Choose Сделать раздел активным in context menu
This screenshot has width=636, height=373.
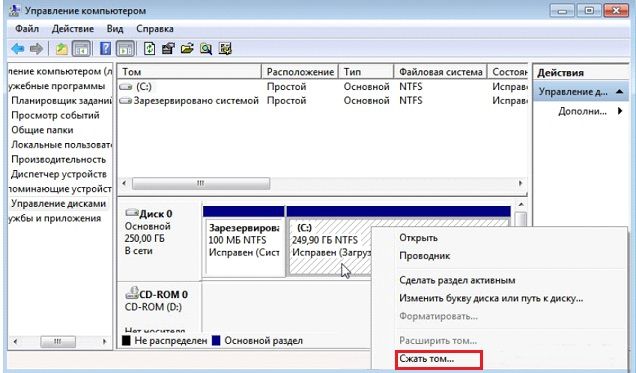coord(457,280)
